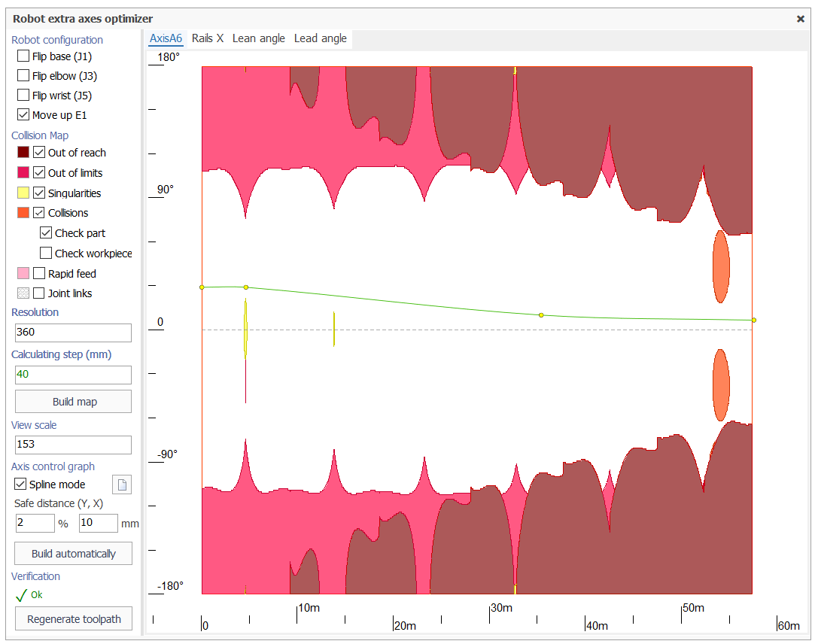Enable Check workpiece under Collisions
This screenshot has height=644, width=815.
46,254
